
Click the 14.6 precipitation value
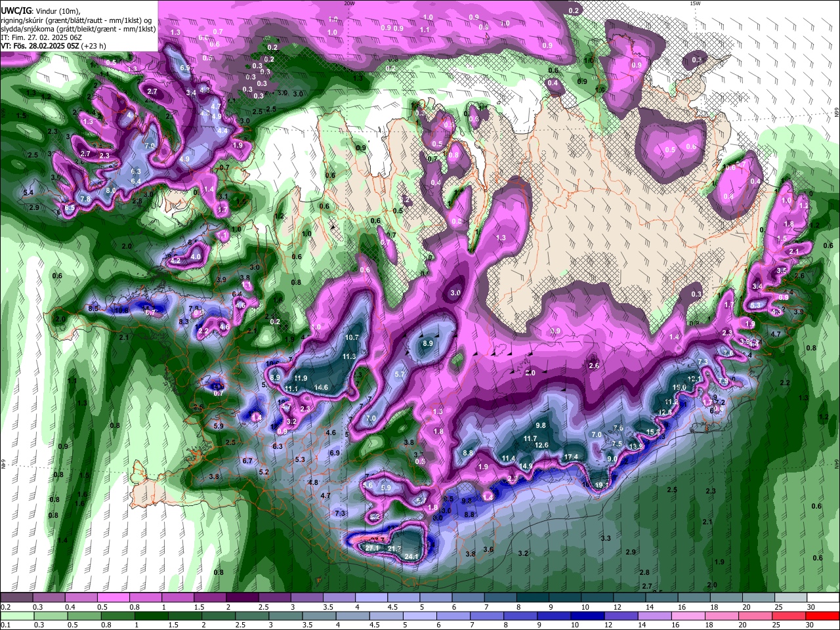pos(321,388)
